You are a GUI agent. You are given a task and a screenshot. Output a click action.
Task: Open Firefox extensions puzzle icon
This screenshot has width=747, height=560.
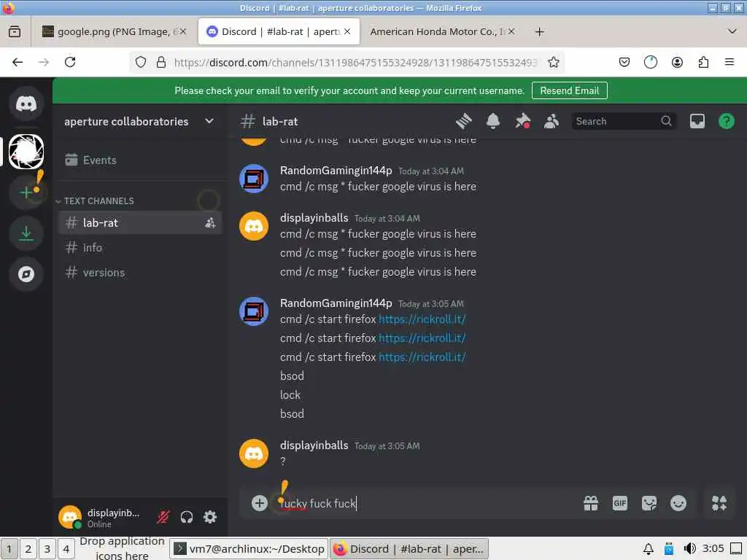tap(704, 63)
